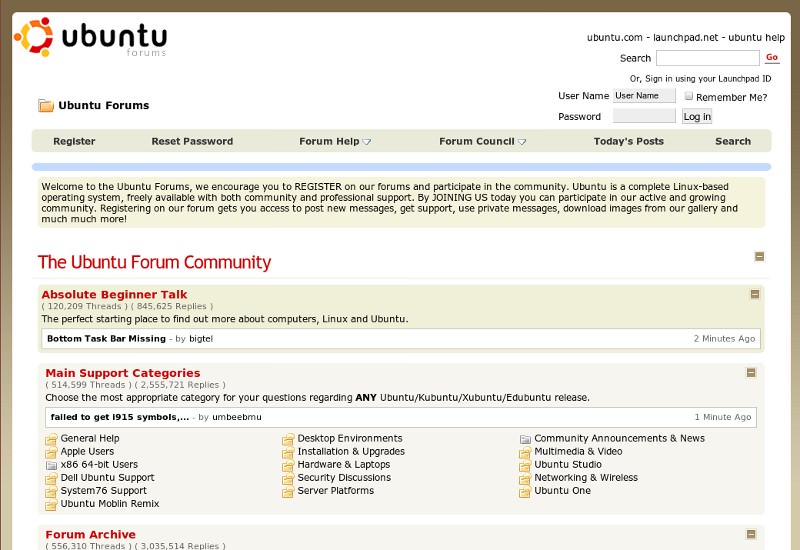Open the General Help forum link
Viewport: 800px width, 550px height.
pos(90,438)
